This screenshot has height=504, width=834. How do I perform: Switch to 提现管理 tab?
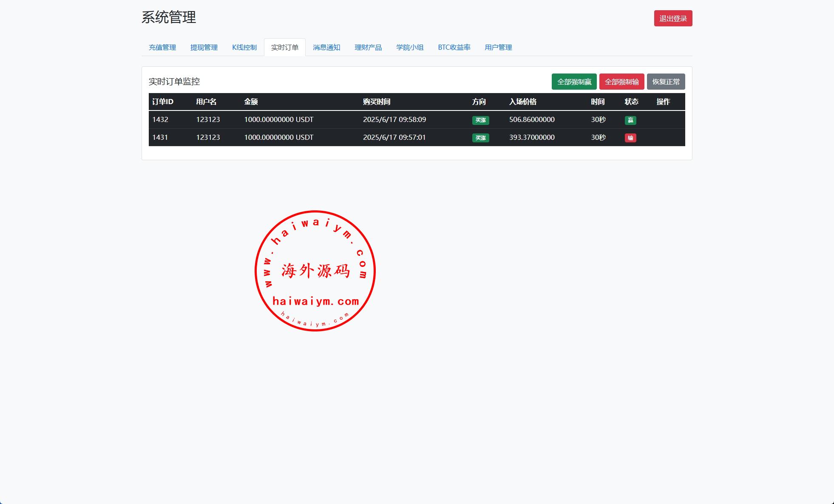pyautogui.click(x=204, y=47)
